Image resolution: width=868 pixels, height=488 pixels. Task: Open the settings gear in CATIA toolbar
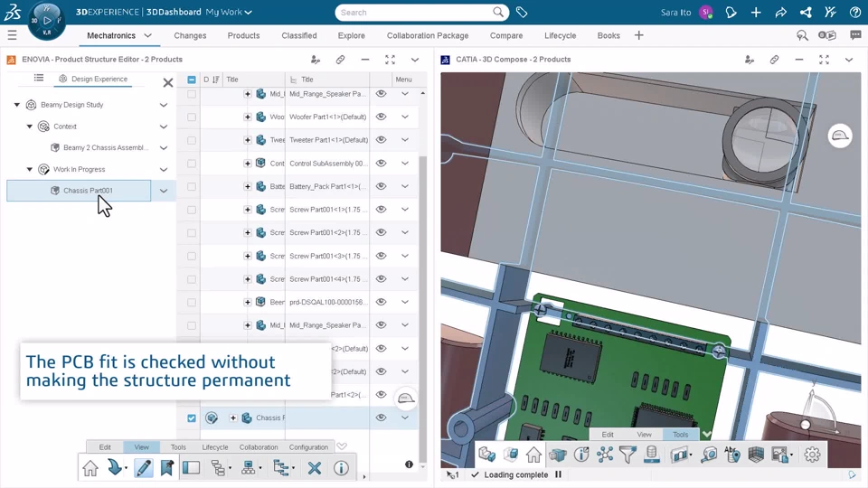812,455
